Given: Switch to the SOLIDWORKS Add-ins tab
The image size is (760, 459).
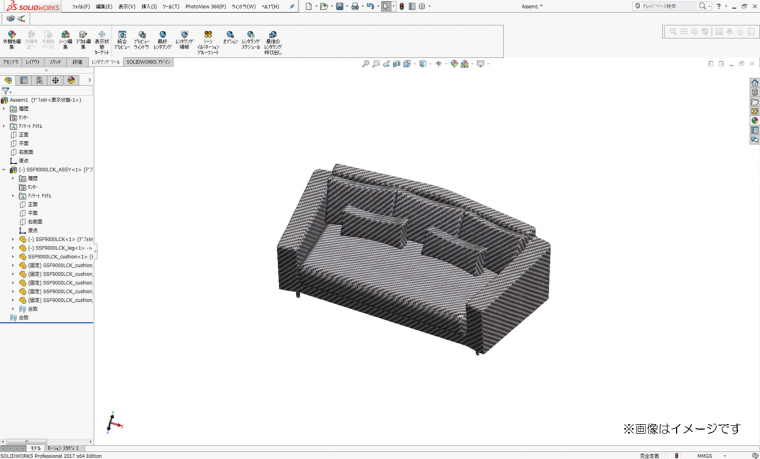Looking at the screenshot, I should click(x=148, y=62).
